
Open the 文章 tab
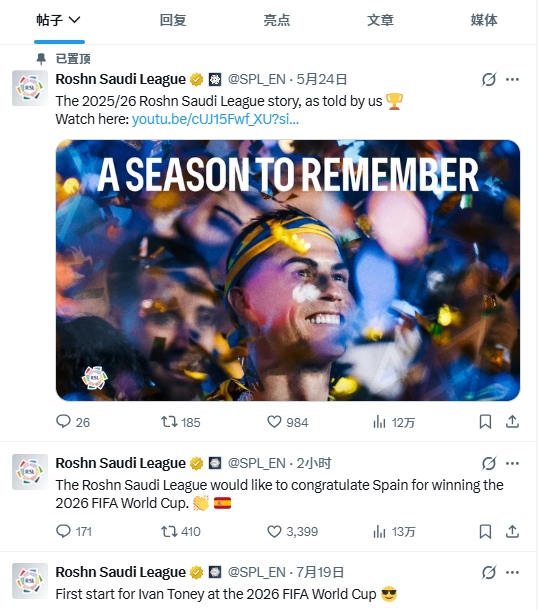pyautogui.click(x=380, y=20)
